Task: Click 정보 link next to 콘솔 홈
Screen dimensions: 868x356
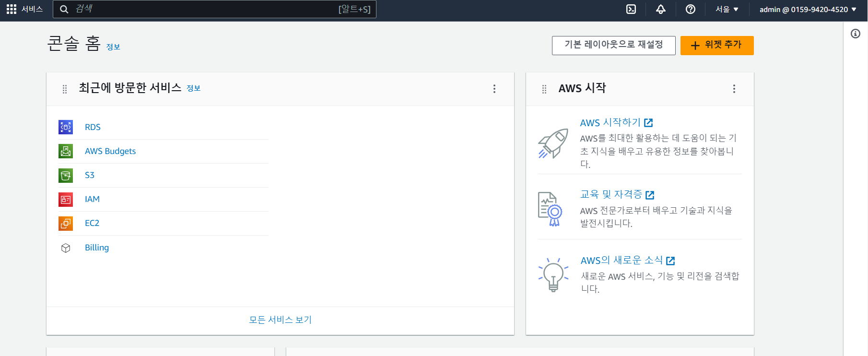Action: click(x=113, y=47)
